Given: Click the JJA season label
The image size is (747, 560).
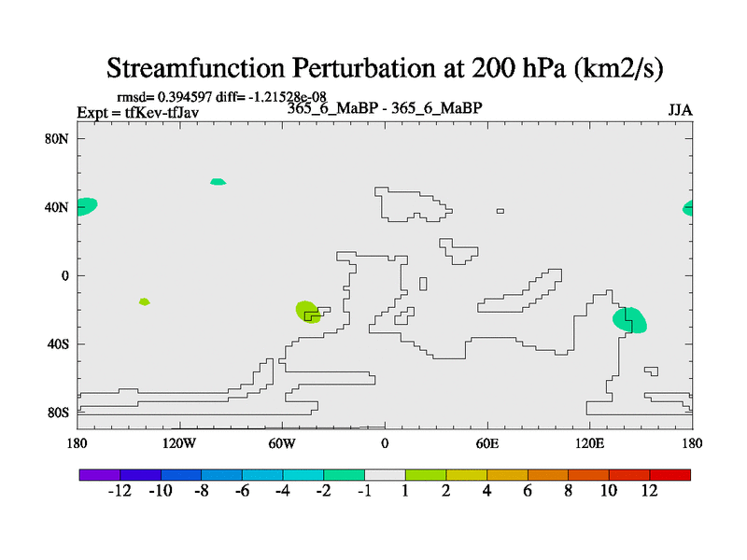Looking at the screenshot, I should 680,110.
